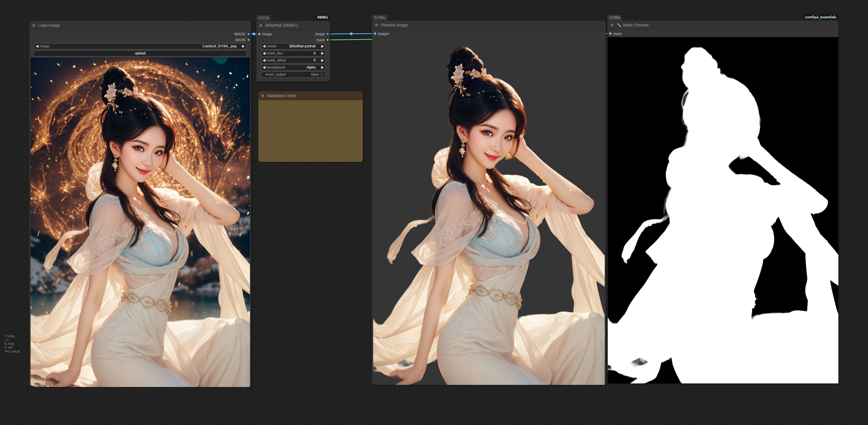868x425 pixels.
Task: Click the RMBG badge above BiRefNet node
Action: tap(322, 17)
